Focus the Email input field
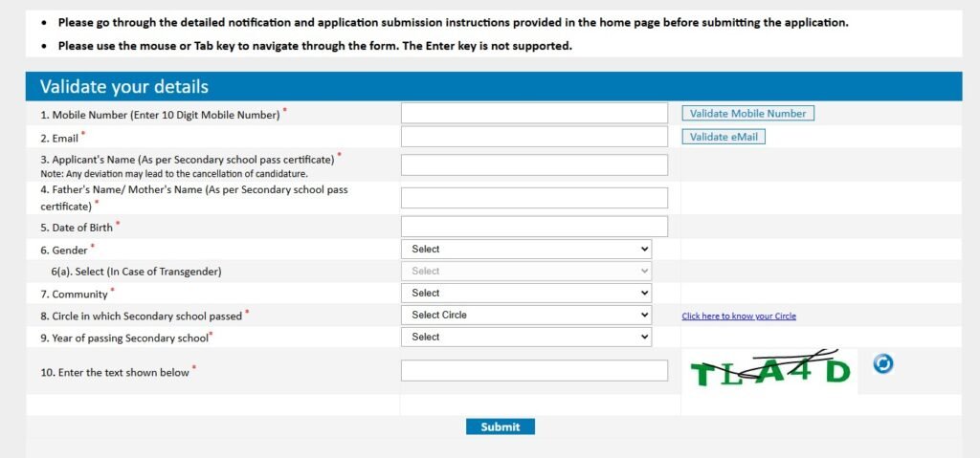 534,136
